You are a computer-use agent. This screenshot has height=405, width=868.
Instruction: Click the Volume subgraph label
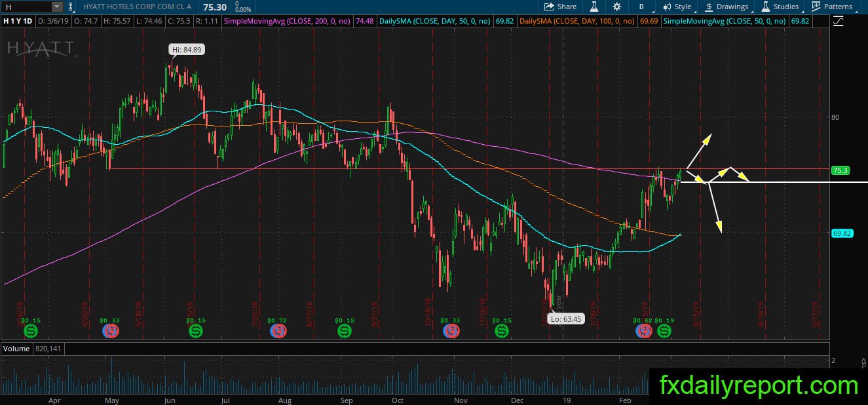(x=16, y=349)
